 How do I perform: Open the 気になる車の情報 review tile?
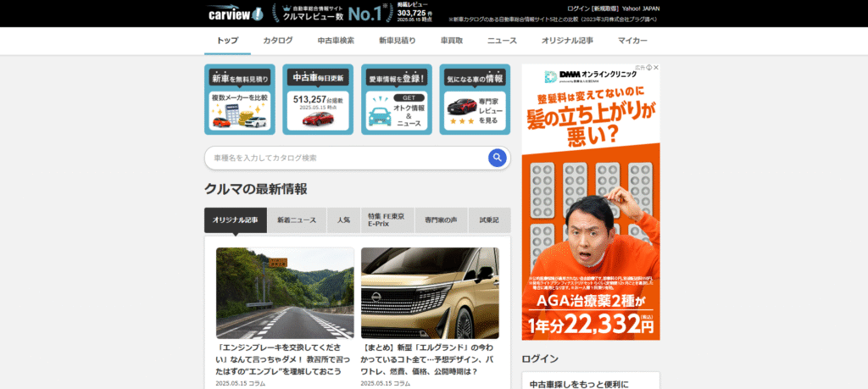[474, 100]
